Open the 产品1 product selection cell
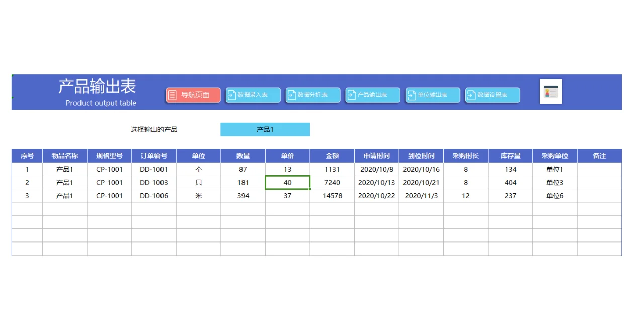This screenshot has width=644, height=322. tap(265, 129)
